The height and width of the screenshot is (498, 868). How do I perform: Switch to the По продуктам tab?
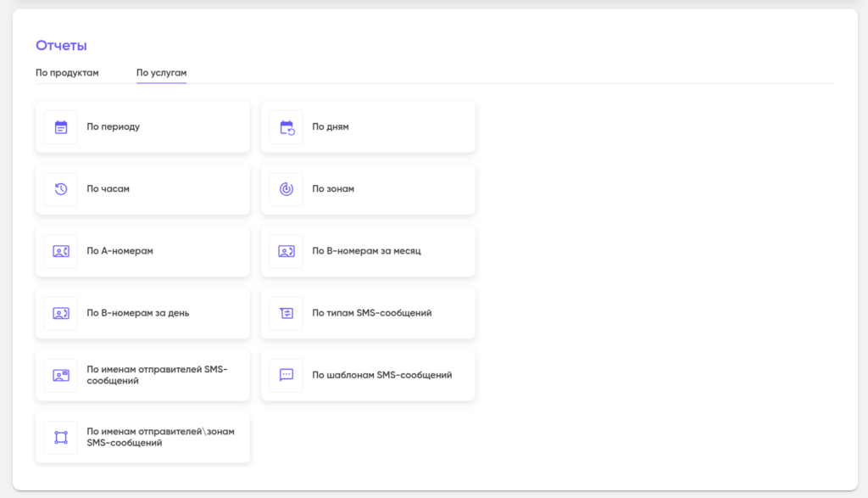click(x=67, y=73)
